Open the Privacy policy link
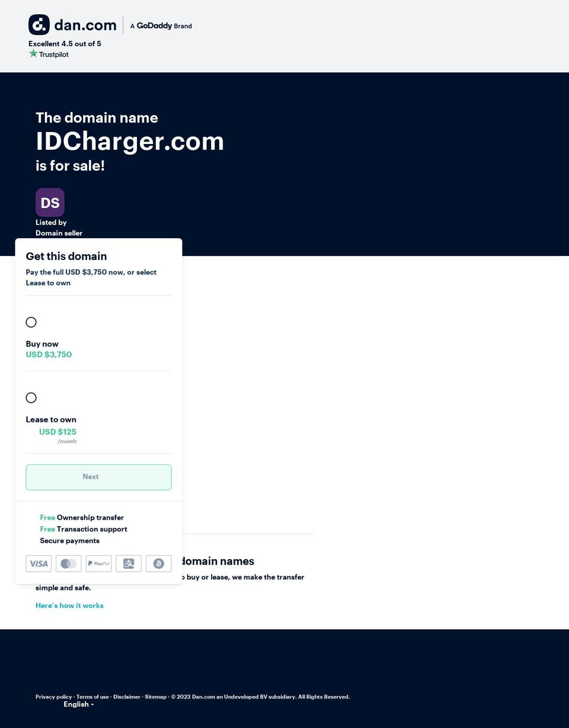This screenshot has width=569, height=728. 53,697
